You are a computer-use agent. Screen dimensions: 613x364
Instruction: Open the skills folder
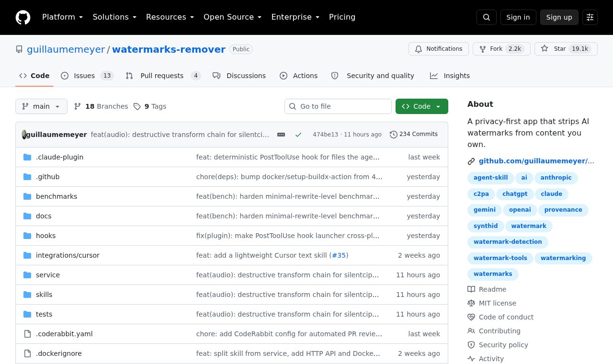tap(44, 295)
